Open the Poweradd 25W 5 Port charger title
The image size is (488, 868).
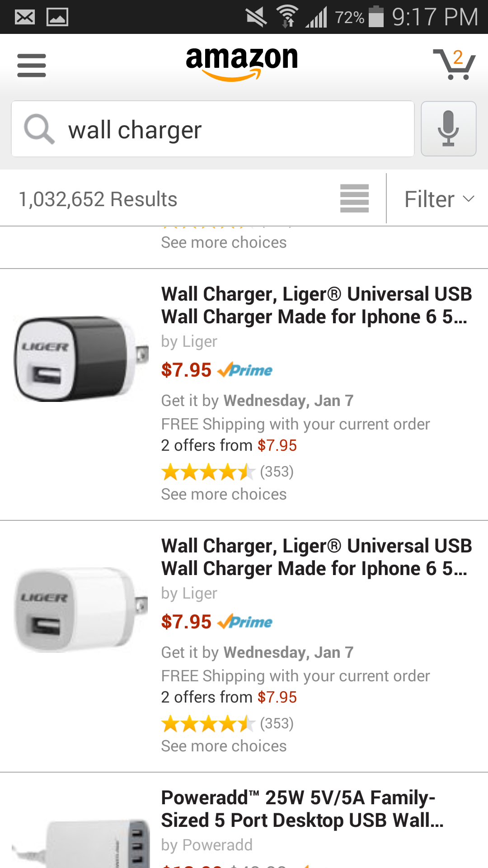point(302,809)
